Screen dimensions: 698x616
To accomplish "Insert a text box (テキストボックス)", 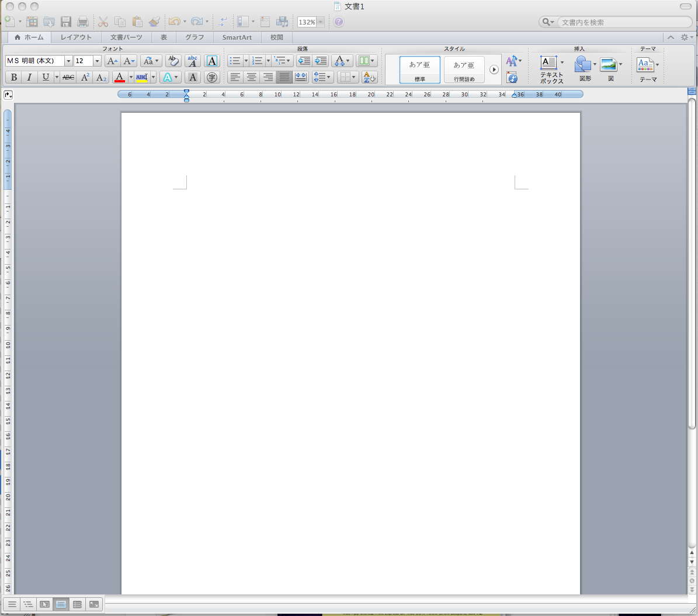I will pyautogui.click(x=551, y=70).
